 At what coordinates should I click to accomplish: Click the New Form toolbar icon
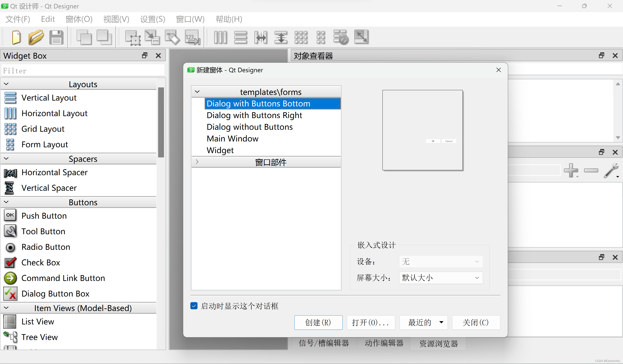pyautogui.click(x=16, y=37)
